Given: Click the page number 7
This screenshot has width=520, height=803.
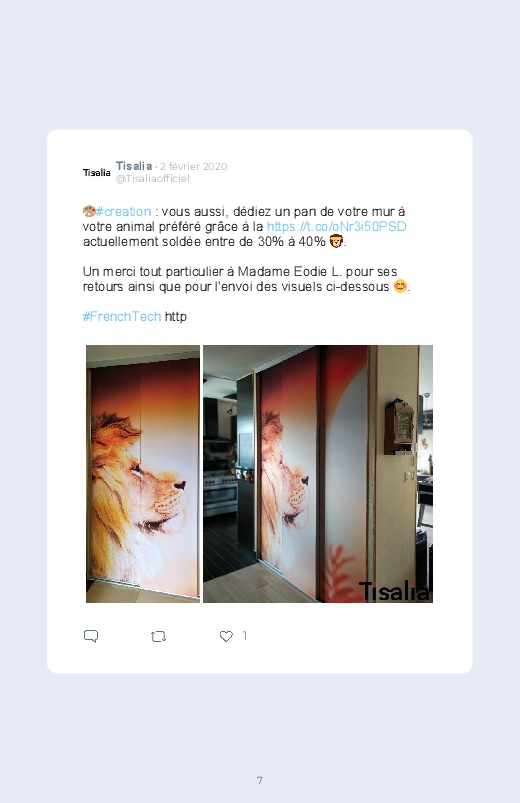Looking at the screenshot, I should pyautogui.click(x=260, y=780).
